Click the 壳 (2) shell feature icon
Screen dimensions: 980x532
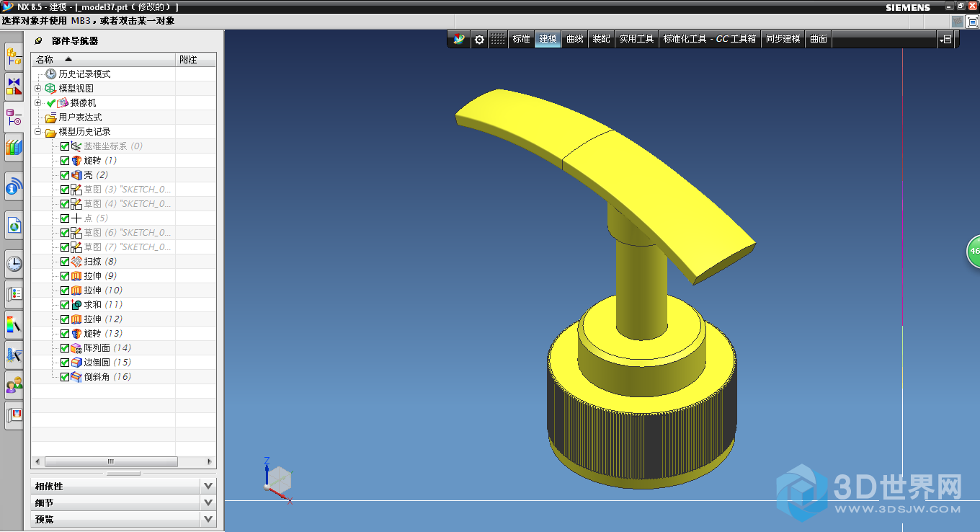tap(76, 175)
